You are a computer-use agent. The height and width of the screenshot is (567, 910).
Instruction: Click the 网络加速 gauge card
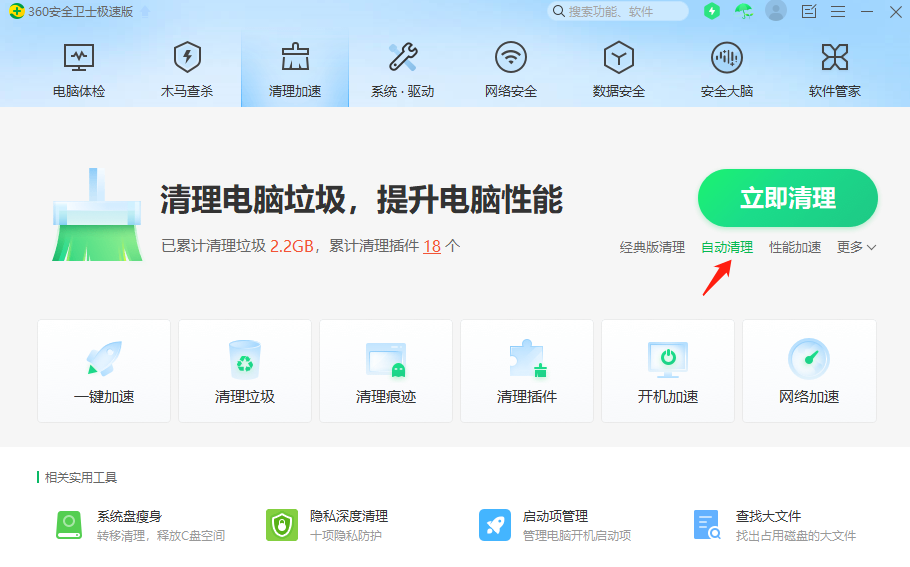pyautogui.click(x=809, y=371)
